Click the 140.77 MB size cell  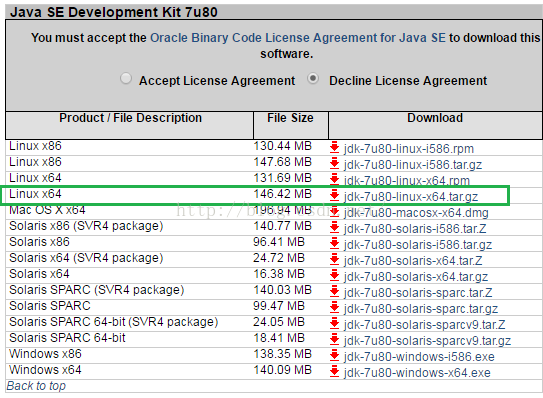[x=283, y=226]
